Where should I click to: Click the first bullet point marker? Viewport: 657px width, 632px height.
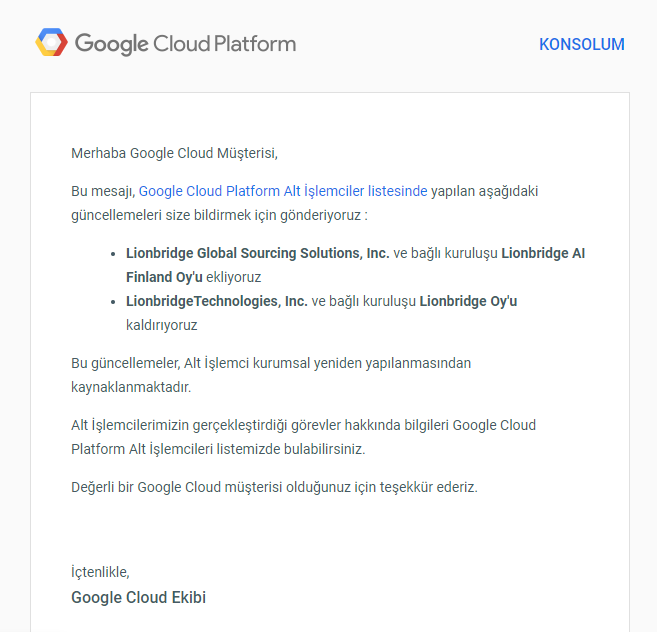tap(113, 254)
